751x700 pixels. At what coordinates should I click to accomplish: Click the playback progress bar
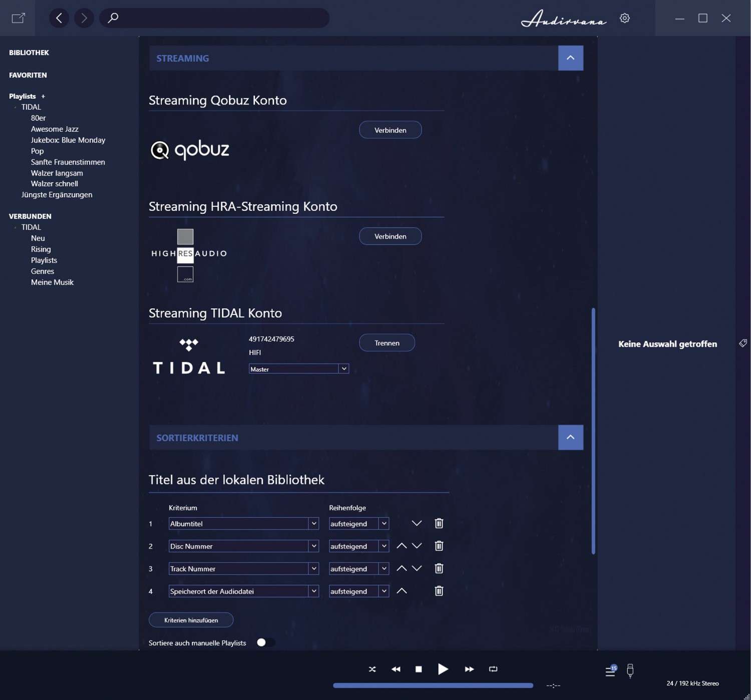point(433,685)
